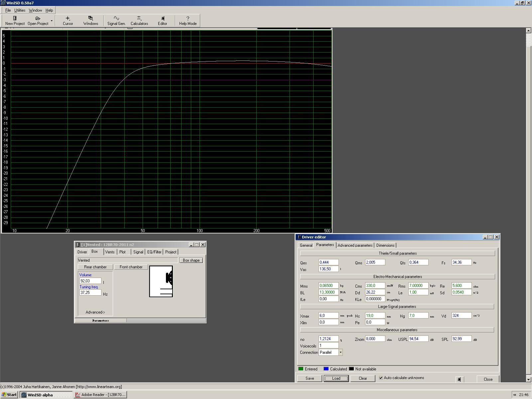Viewport: 532px width, 399px height.
Task: Switch to the Vents tab
Action: (x=110, y=252)
